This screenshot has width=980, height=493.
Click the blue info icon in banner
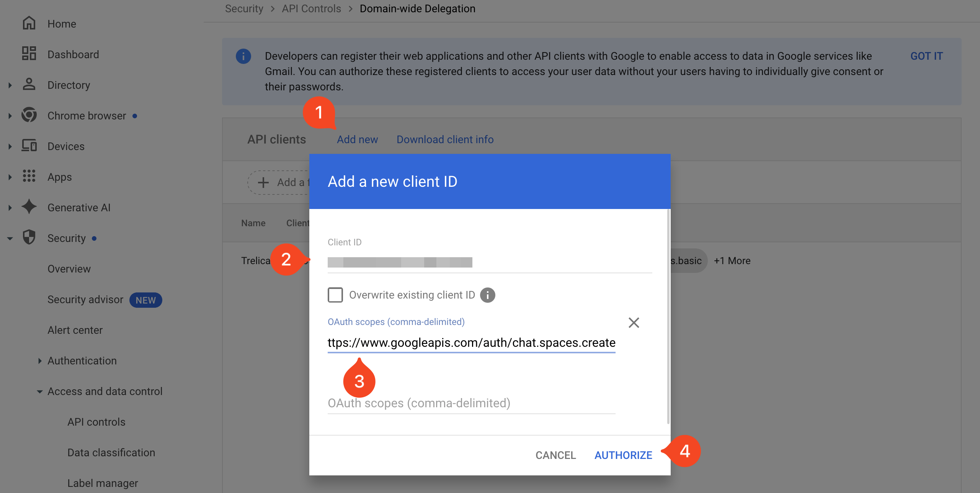(x=243, y=56)
